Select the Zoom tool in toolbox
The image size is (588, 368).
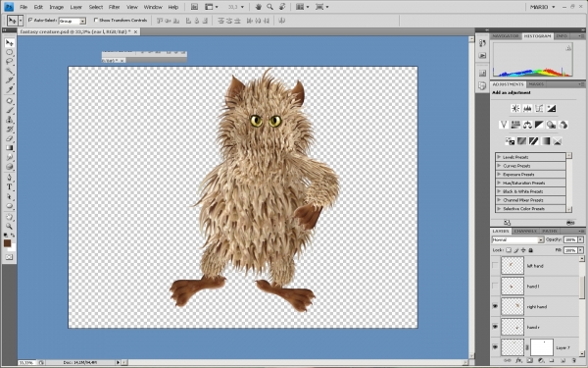pyautogui.click(x=10, y=226)
